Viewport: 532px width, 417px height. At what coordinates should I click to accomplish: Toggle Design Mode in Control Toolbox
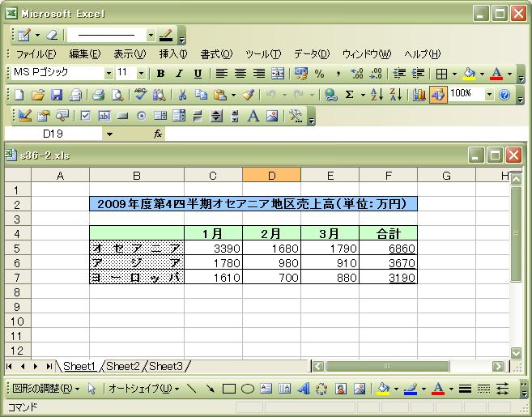tap(25, 116)
